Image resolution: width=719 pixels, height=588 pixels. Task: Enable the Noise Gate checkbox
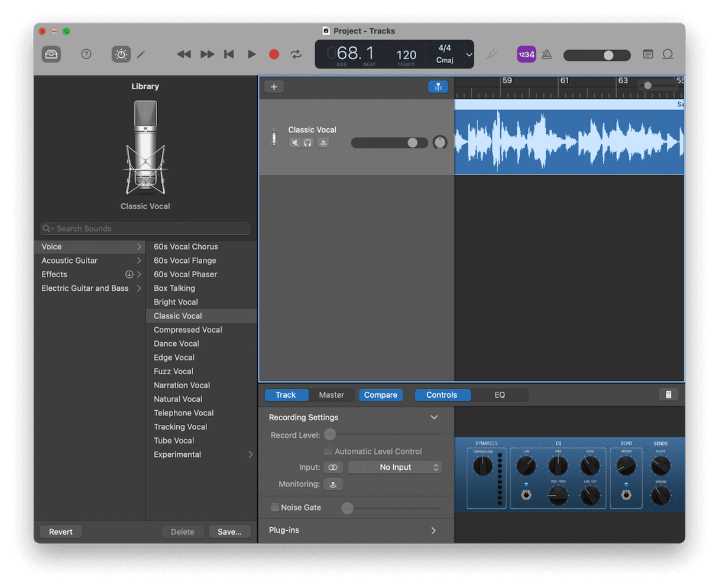[x=275, y=507]
